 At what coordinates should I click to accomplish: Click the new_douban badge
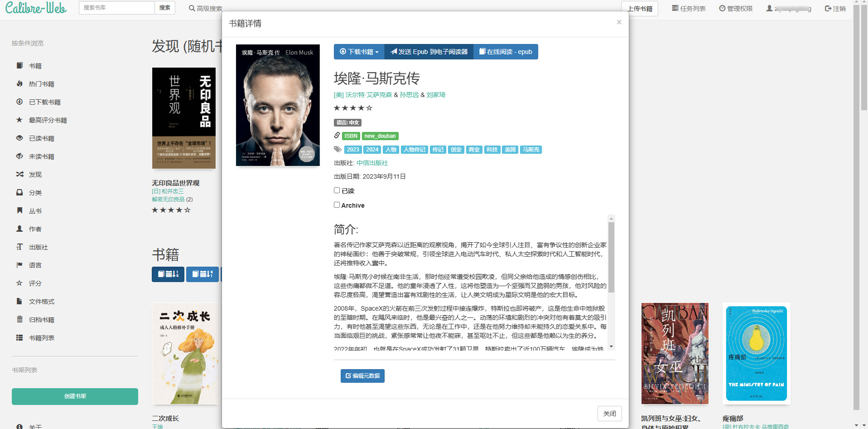point(380,136)
